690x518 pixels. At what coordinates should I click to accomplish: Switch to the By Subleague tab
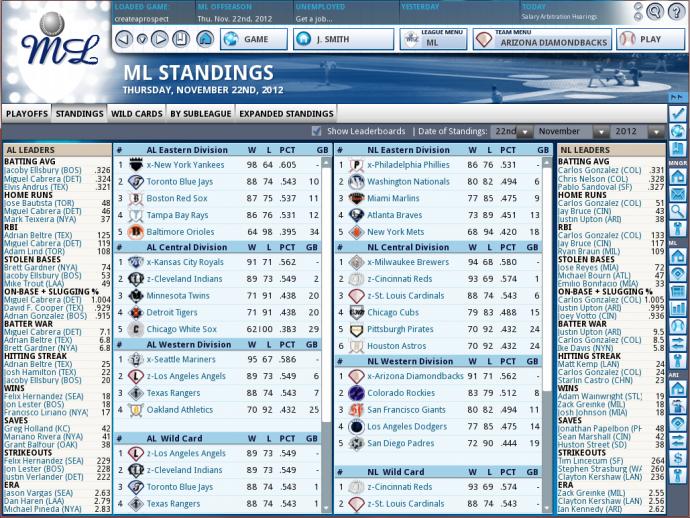click(201, 114)
